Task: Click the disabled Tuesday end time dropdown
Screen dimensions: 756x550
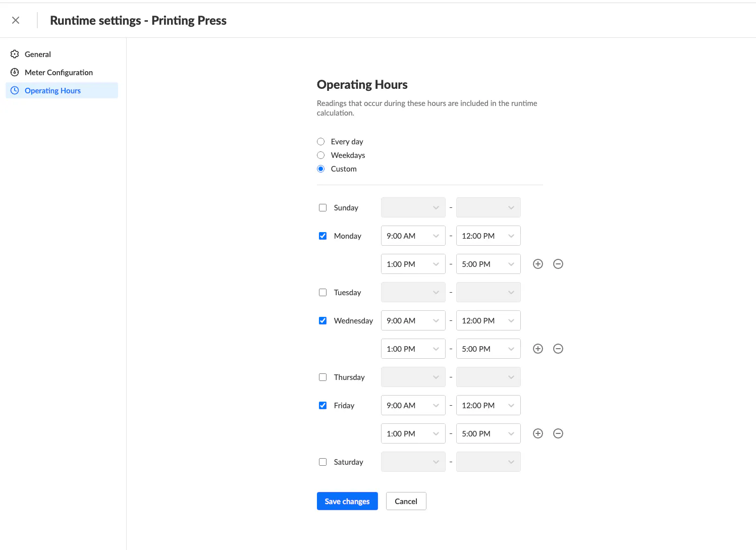Action: tap(488, 292)
